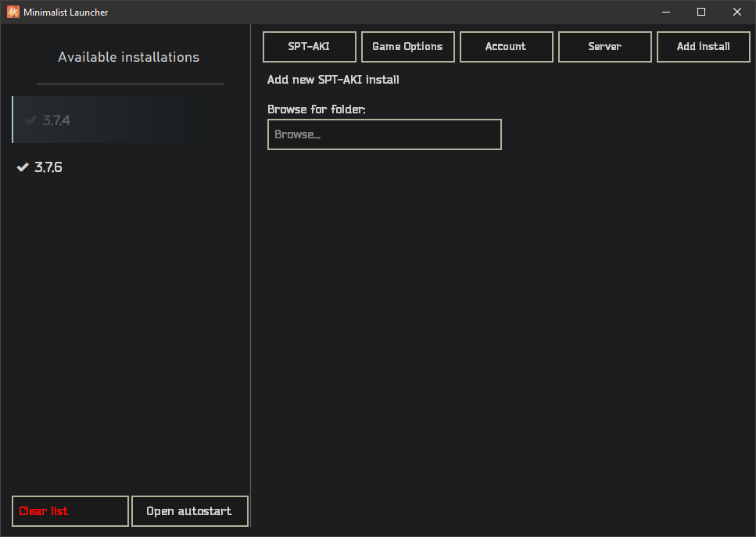Click the Available installations heading
The height and width of the screenshot is (537, 756).
[x=129, y=57]
